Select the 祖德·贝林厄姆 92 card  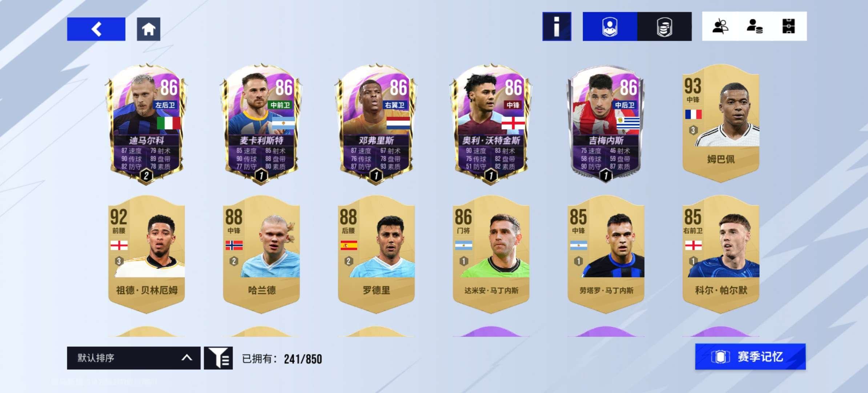point(146,254)
